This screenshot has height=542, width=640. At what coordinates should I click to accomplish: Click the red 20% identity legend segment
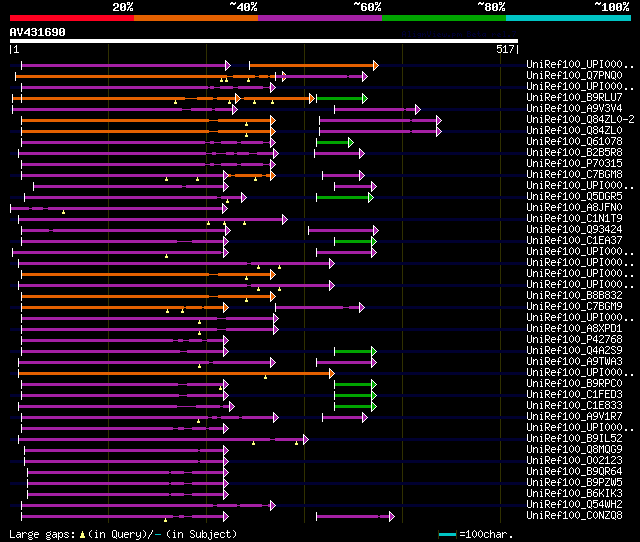tap(72, 18)
